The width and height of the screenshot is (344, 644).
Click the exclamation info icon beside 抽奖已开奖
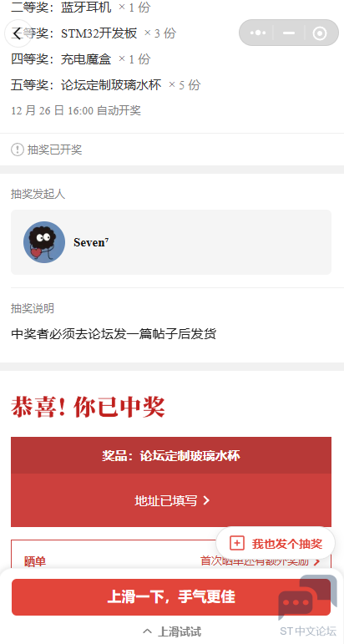18,150
